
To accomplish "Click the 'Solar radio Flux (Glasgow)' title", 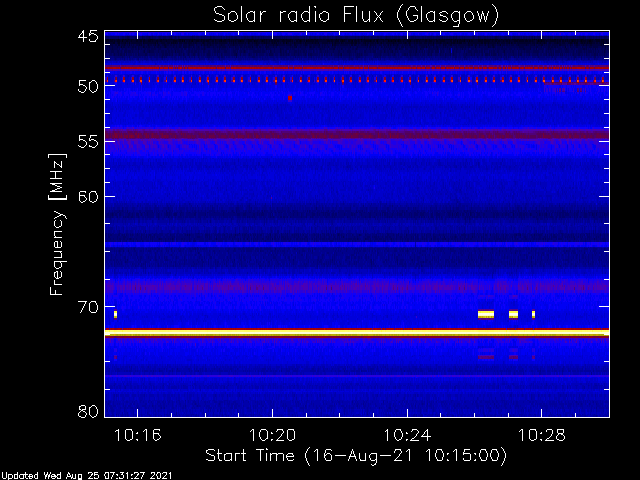I will pos(356,16).
